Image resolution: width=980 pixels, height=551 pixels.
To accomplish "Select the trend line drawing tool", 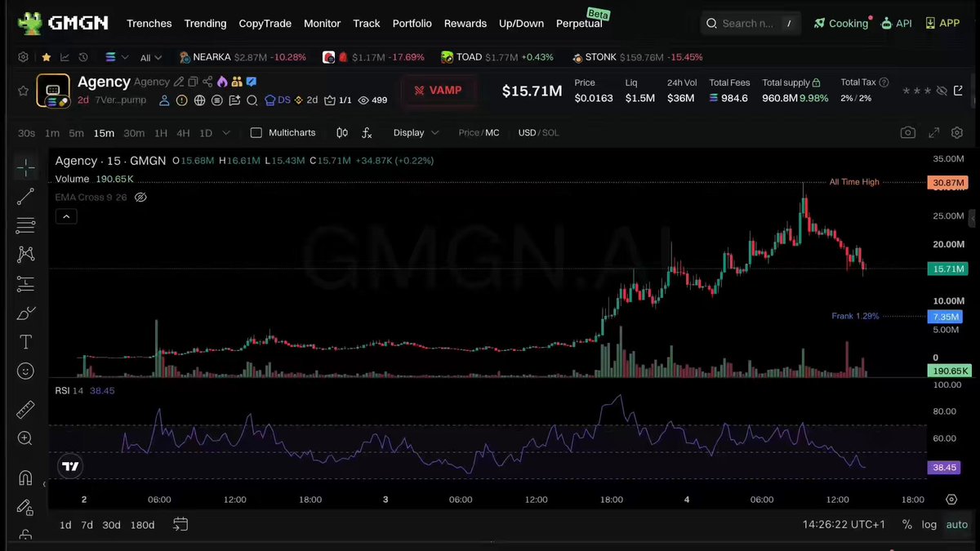I will point(25,196).
